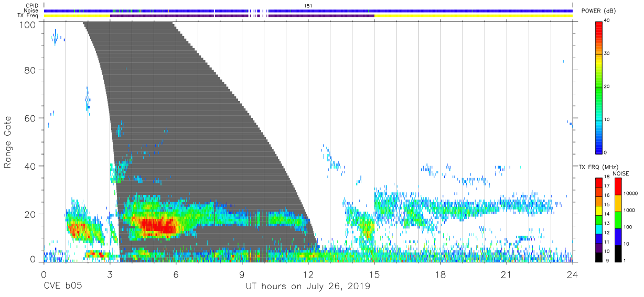644x297 pixels.
Task: Click the red 18 MHz segment of the TX FRQ bar
Action: (599, 182)
